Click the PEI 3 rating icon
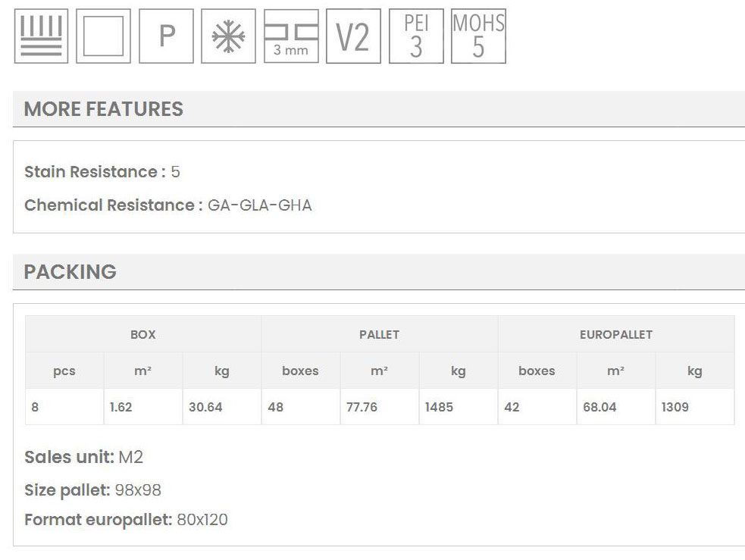Viewport: 745px width, 560px height. tap(415, 36)
